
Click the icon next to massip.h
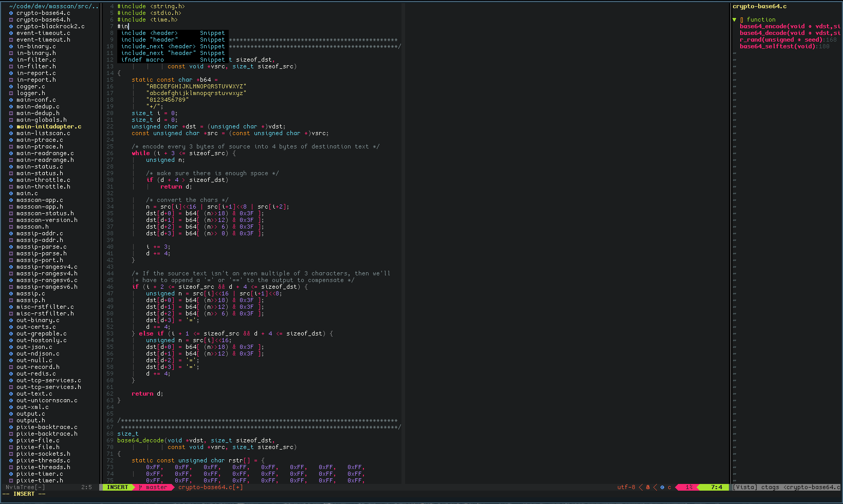click(x=11, y=300)
